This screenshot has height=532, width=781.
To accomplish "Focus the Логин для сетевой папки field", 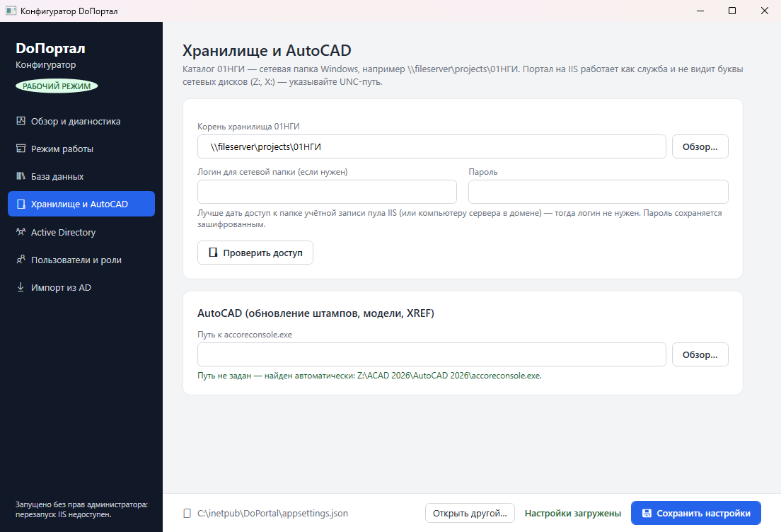I will pyautogui.click(x=327, y=192).
